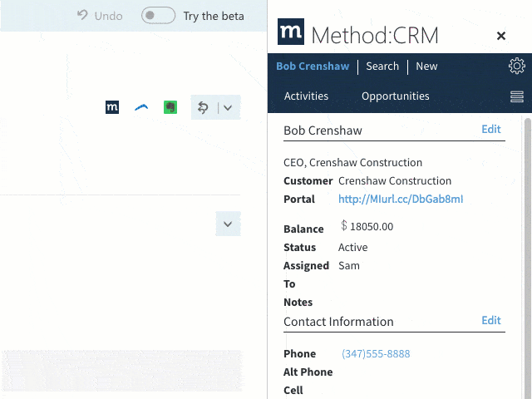Open the Portal link MIurl.cc/DbGab8mI

coord(401,199)
